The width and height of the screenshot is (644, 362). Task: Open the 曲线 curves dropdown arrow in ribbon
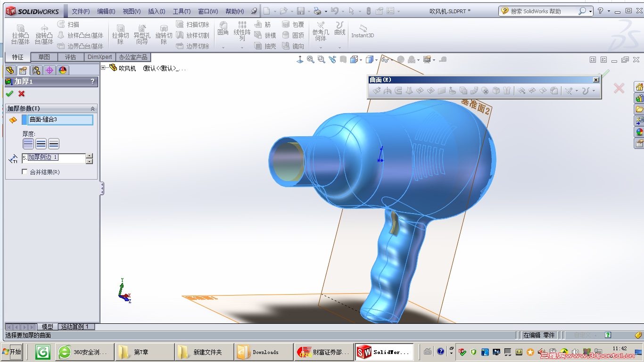(x=339, y=47)
